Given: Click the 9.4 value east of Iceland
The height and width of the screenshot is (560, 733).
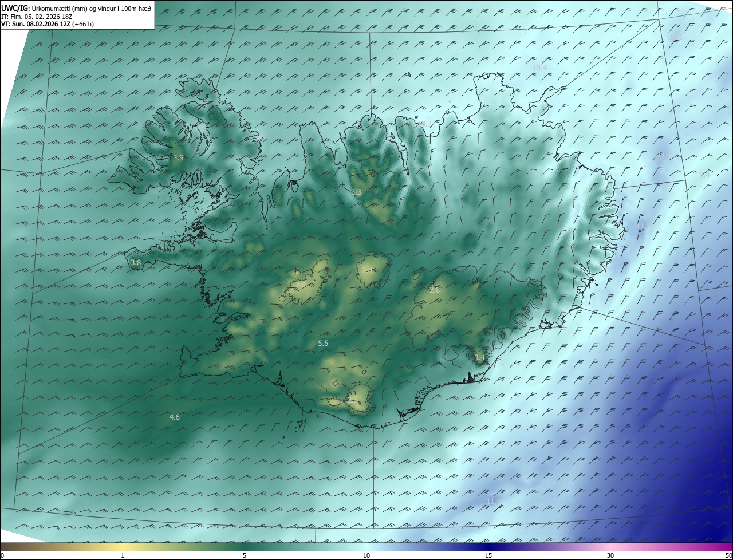Looking at the screenshot, I should click(x=704, y=175).
